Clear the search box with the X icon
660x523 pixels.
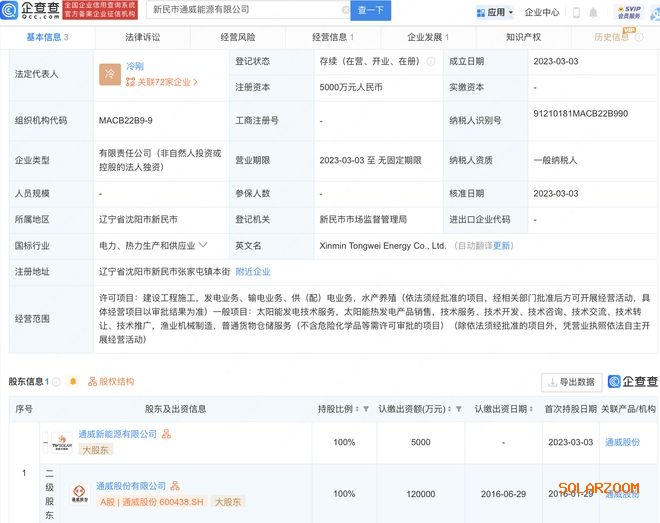(x=345, y=10)
